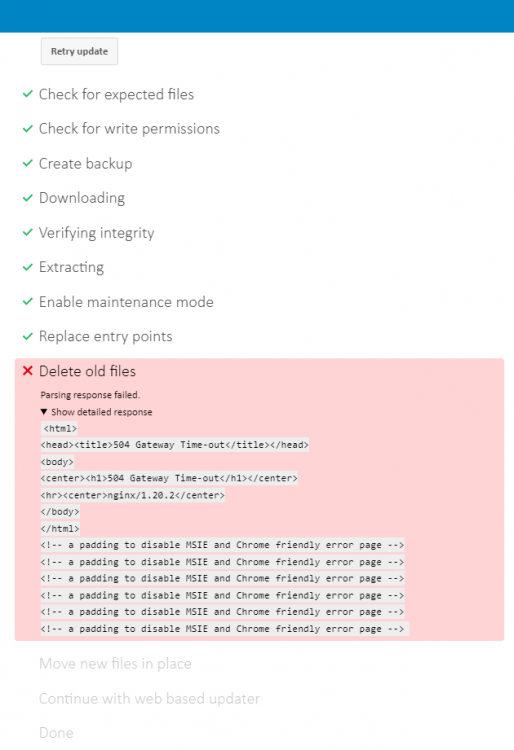Click the Move new files in place step
This screenshot has height=750, width=514.
pyautogui.click(x=115, y=663)
